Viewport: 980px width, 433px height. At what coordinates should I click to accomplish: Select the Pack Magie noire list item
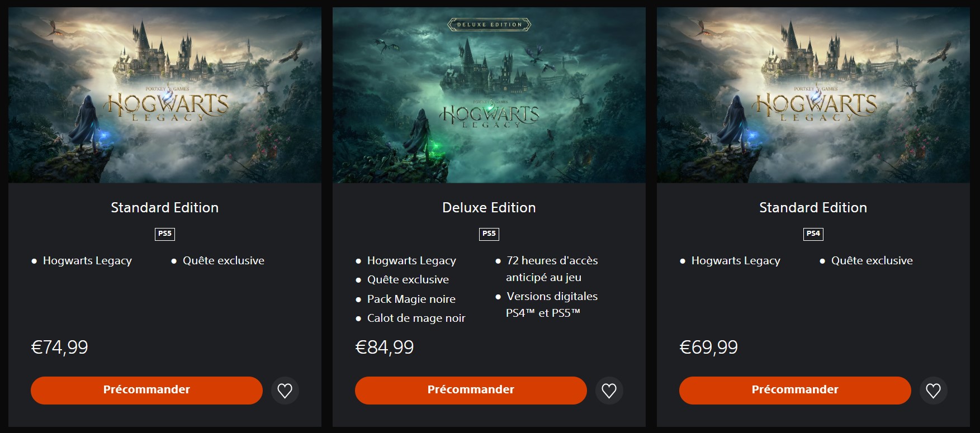(411, 299)
